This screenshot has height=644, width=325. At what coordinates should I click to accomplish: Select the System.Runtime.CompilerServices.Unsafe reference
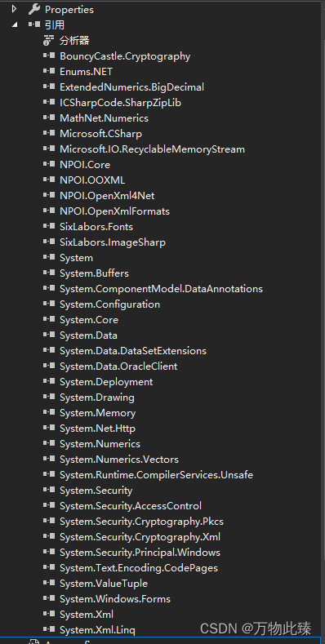[156, 475]
